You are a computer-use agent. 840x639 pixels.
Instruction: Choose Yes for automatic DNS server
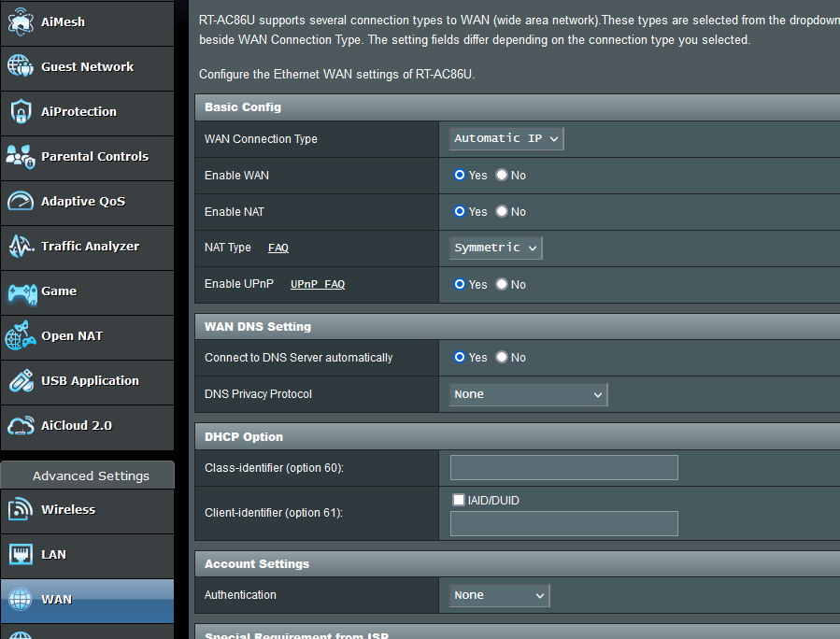[459, 357]
